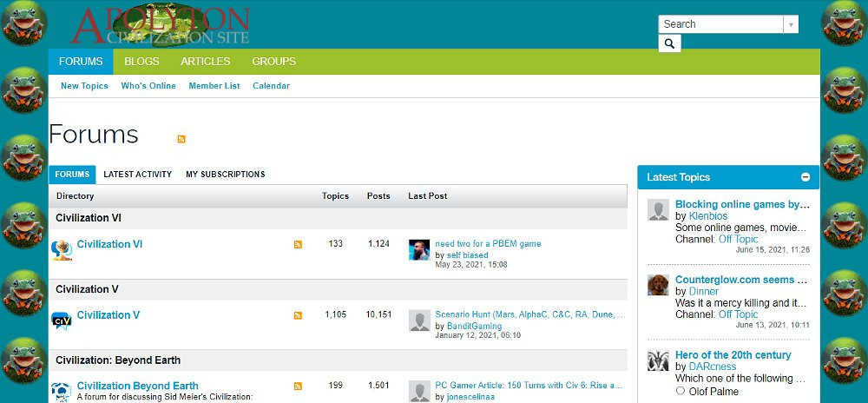Open 'need two for a PBEM game' post

pyautogui.click(x=488, y=243)
